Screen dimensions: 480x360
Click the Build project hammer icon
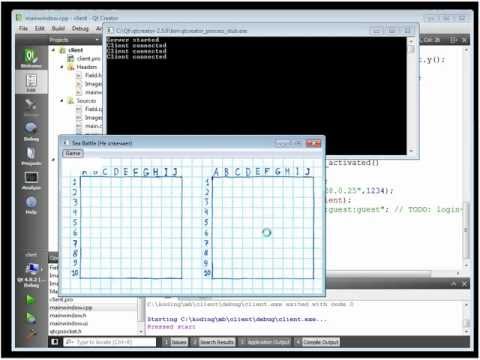(x=30, y=333)
